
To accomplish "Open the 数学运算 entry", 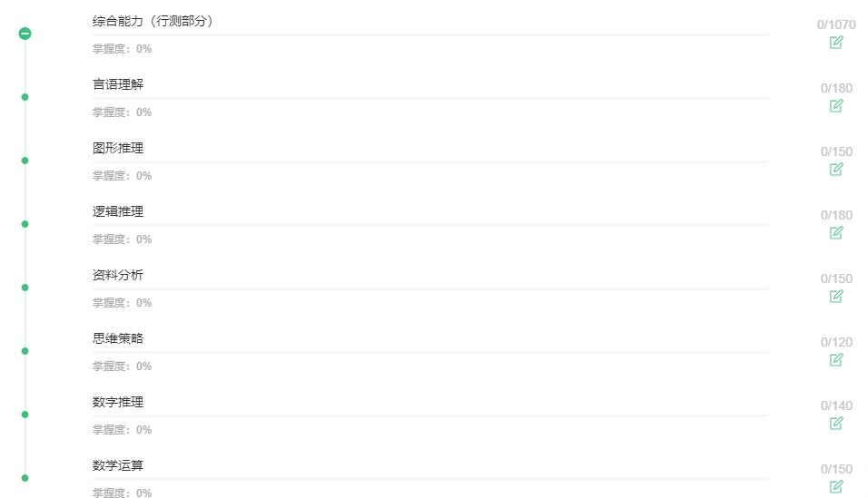I will click(x=118, y=466).
